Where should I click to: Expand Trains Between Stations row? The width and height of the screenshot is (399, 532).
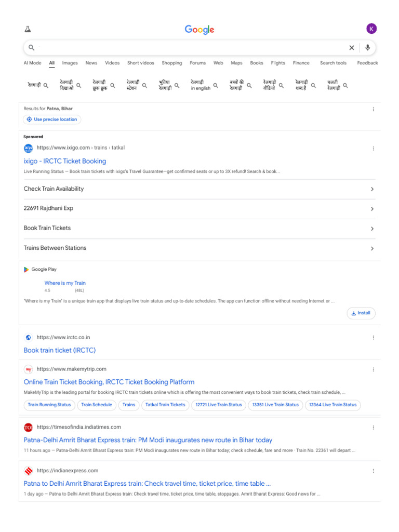coord(372,248)
